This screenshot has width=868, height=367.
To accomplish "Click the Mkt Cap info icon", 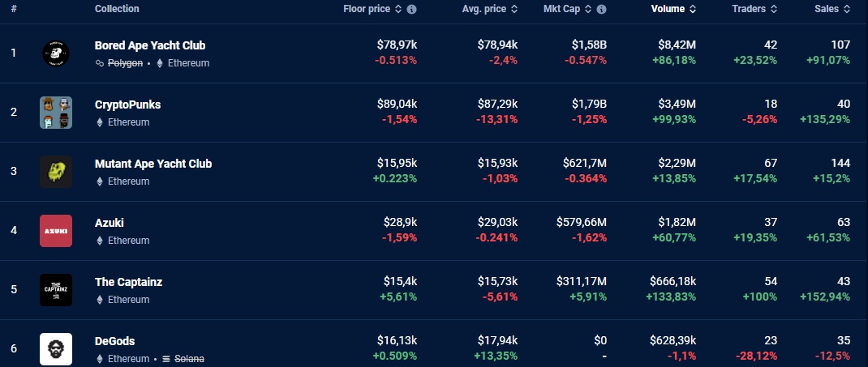I will click(x=602, y=10).
